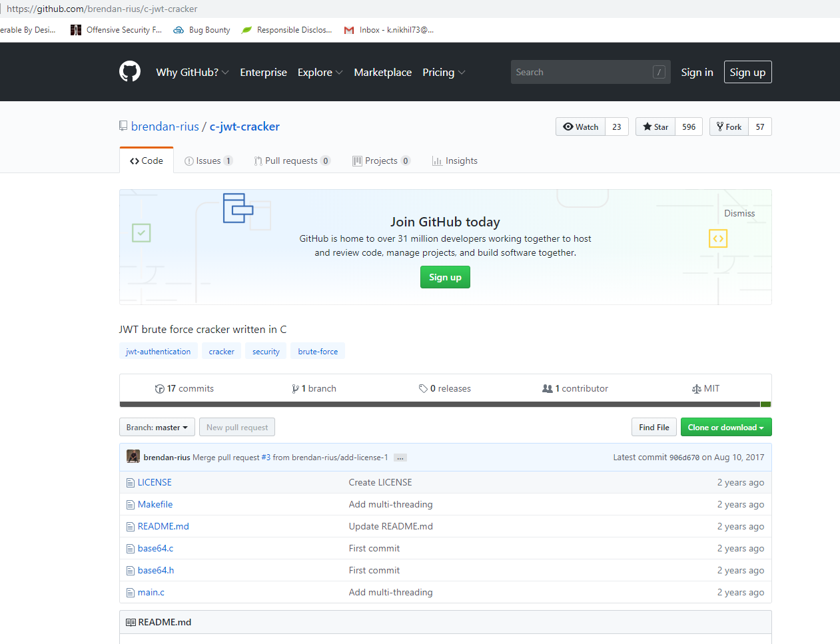This screenshot has height=644, width=840.
Task: Click the MIT license scale icon
Action: (x=696, y=389)
